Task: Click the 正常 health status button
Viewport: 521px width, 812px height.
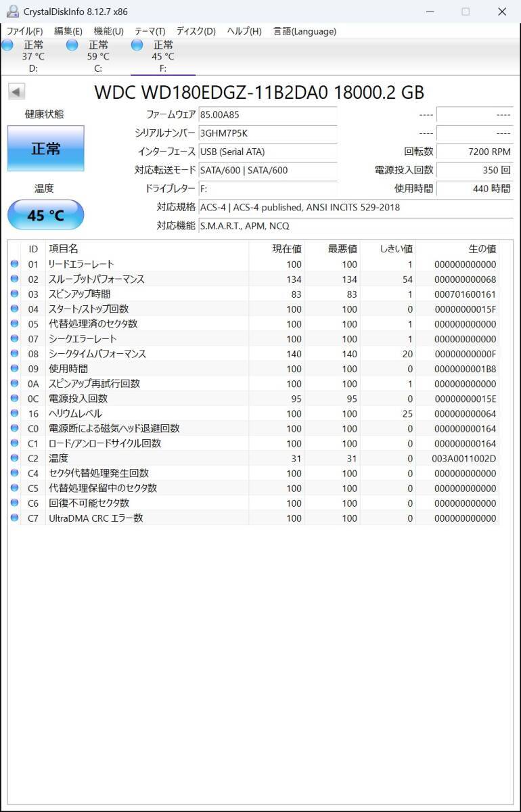Action: point(46,148)
